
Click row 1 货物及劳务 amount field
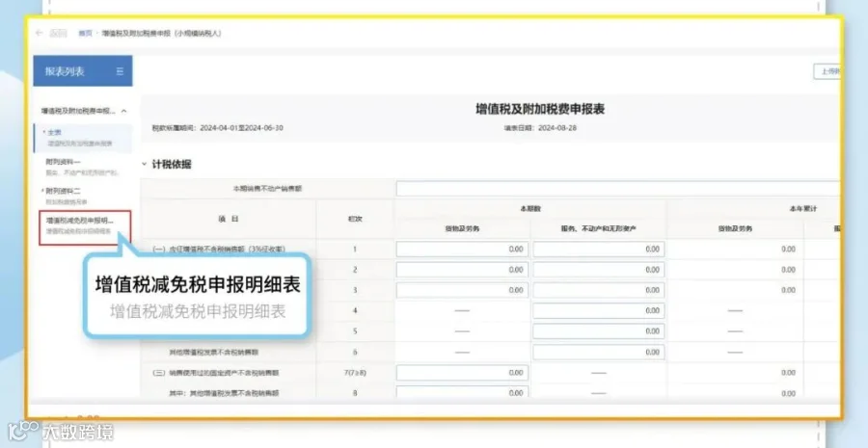(x=462, y=250)
